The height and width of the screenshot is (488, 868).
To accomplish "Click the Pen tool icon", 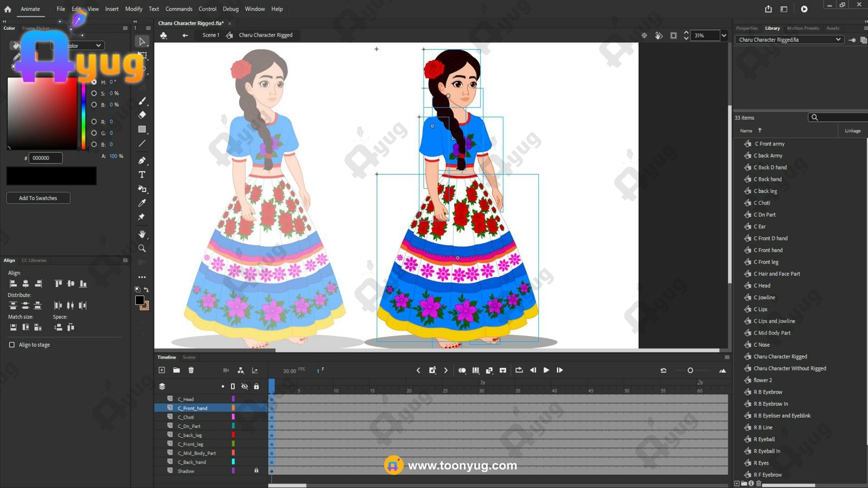I will [142, 160].
